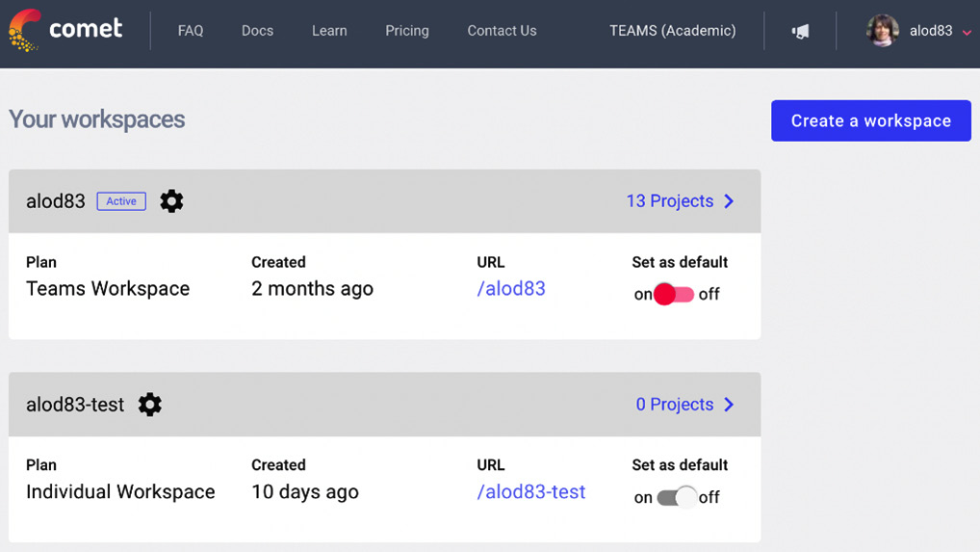Viewport: 980px width, 552px height.
Task: Open settings gear for alod83-test workspace
Action: tap(150, 405)
